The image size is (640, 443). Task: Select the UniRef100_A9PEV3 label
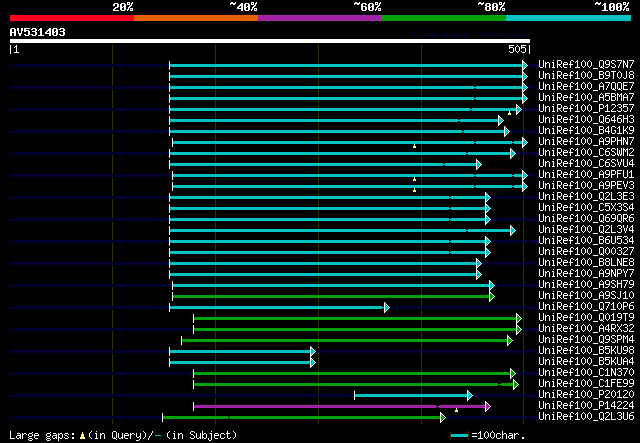coord(586,186)
